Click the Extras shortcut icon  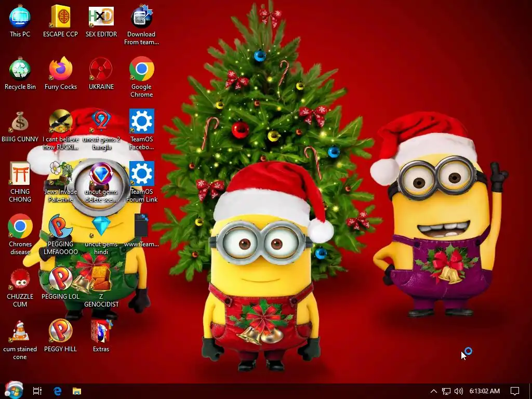[101, 331]
